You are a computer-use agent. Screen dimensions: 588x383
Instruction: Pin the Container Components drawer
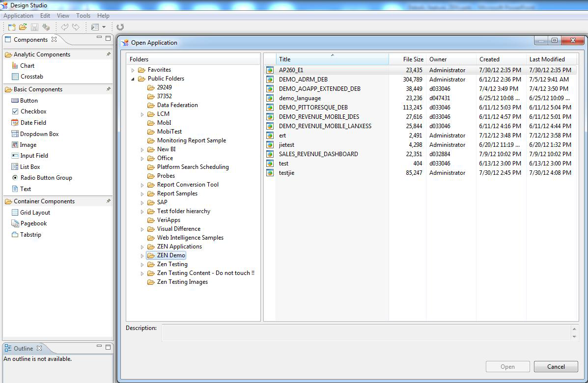coord(109,201)
